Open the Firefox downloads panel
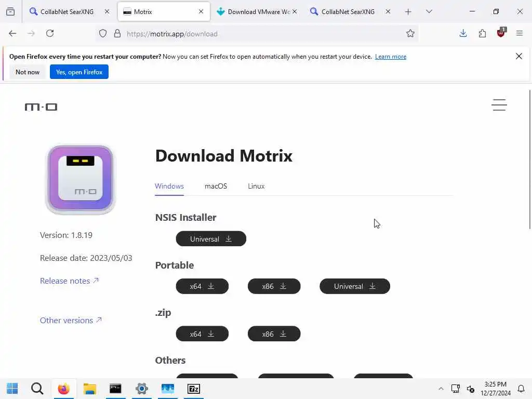The image size is (532, 399). pos(463,33)
